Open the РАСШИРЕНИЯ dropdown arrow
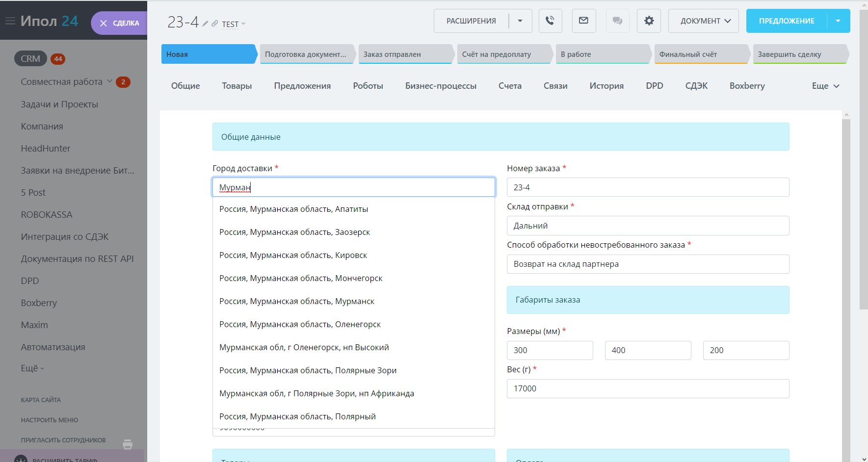This screenshot has width=868, height=462. click(x=520, y=21)
